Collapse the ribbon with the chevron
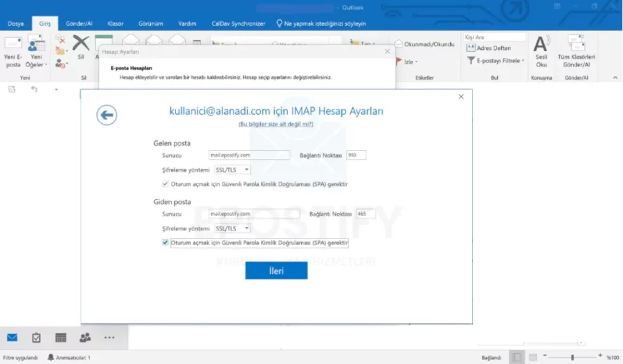Viewport: 623px width, 364px height. pos(615,78)
